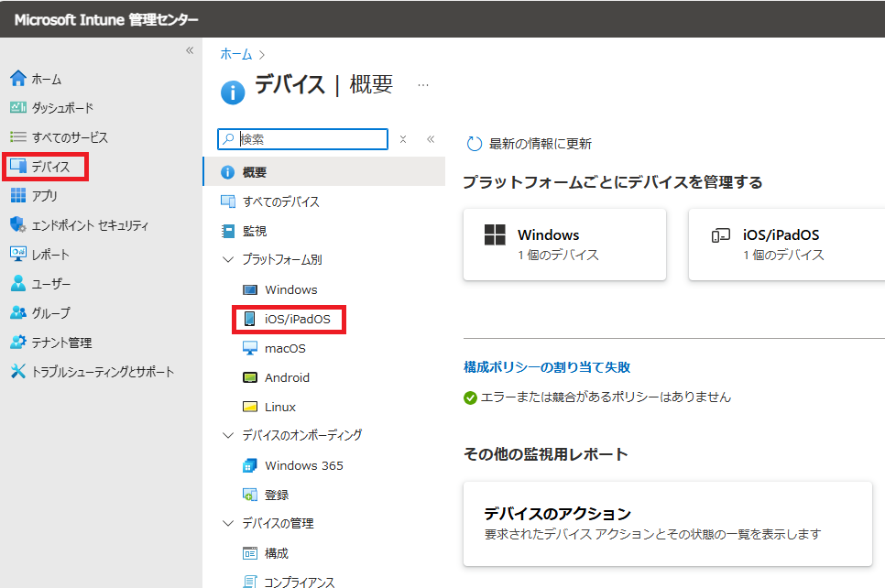885x588 pixels.
Task: Click the 構成 configuration icon
Action: click(250, 553)
